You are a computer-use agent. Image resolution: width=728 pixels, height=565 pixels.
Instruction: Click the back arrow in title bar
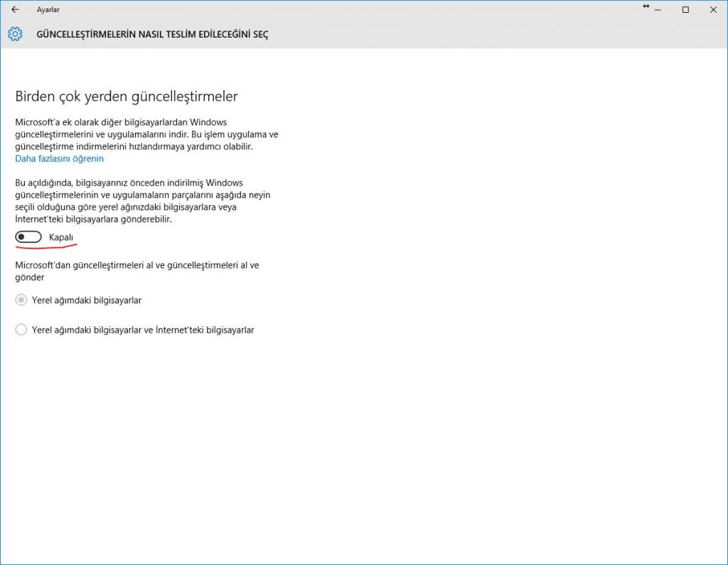click(15, 10)
